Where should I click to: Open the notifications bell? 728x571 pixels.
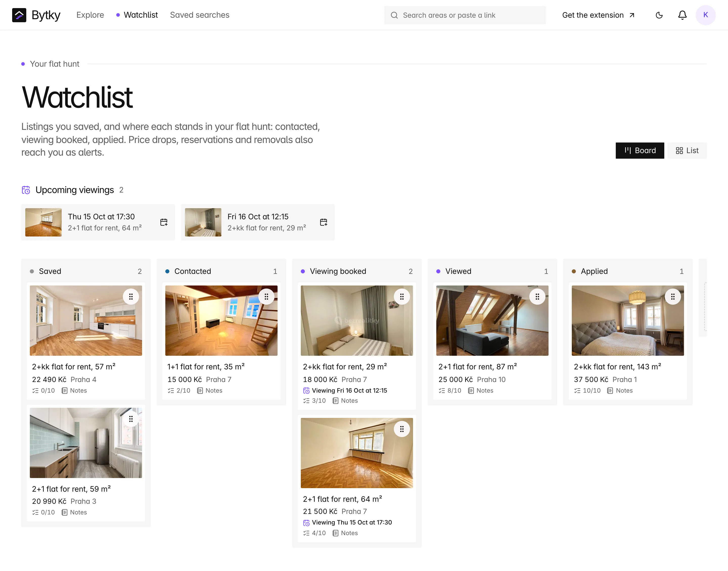pos(682,15)
